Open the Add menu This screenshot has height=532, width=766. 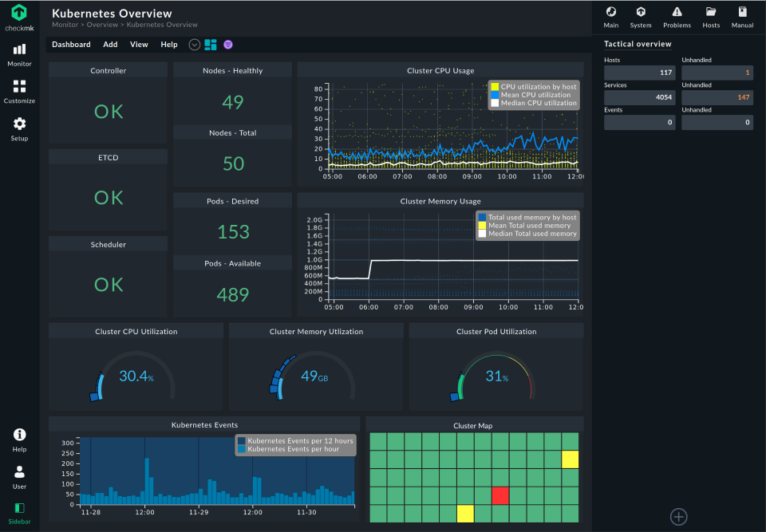pos(110,45)
